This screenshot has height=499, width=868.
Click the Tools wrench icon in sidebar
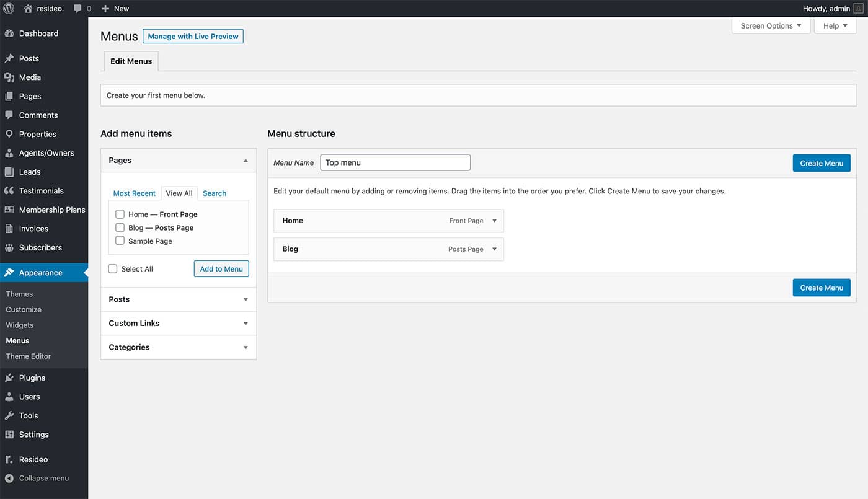[x=9, y=415]
